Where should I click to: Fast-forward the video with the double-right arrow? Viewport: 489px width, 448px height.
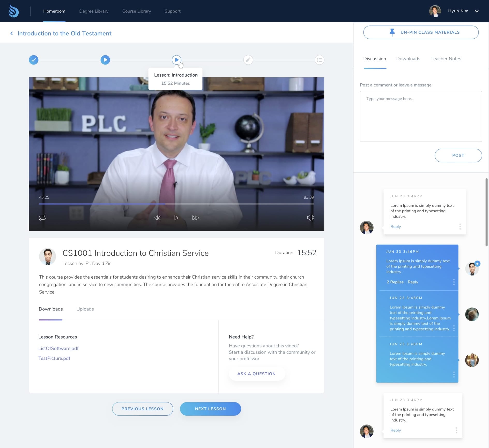[x=195, y=218]
